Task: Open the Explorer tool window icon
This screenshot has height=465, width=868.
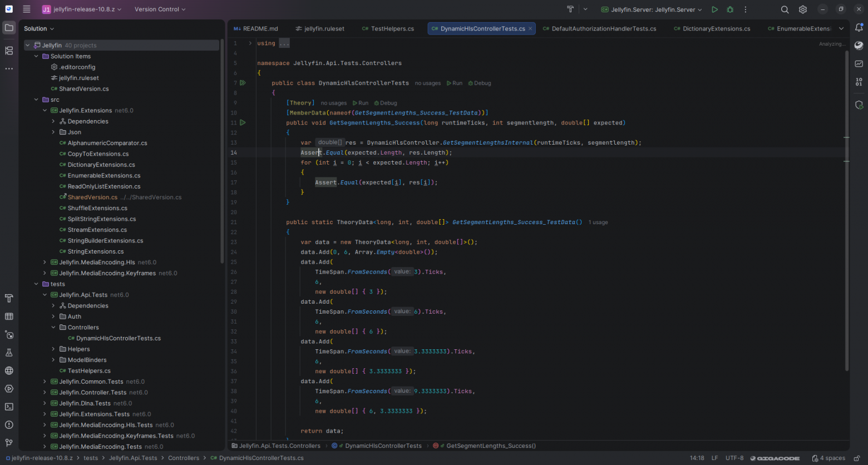Action: point(9,28)
